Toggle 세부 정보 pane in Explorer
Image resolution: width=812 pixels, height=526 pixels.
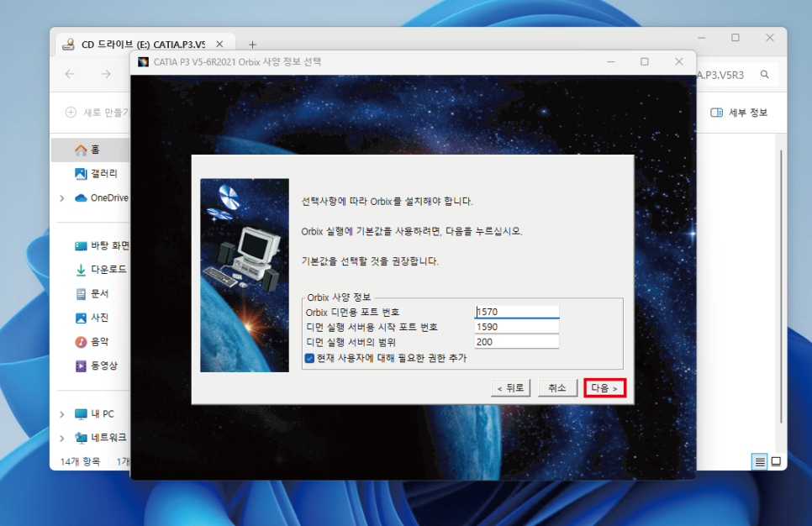coord(739,113)
